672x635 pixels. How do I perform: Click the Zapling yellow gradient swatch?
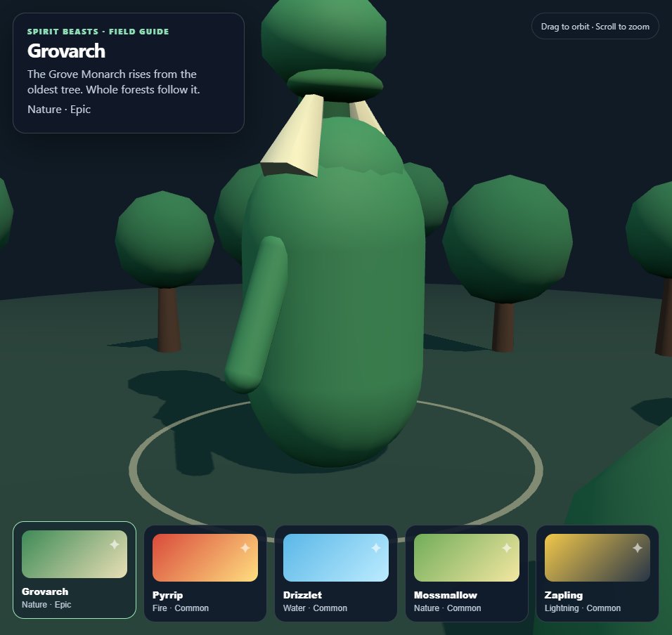pyautogui.click(x=597, y=558)
